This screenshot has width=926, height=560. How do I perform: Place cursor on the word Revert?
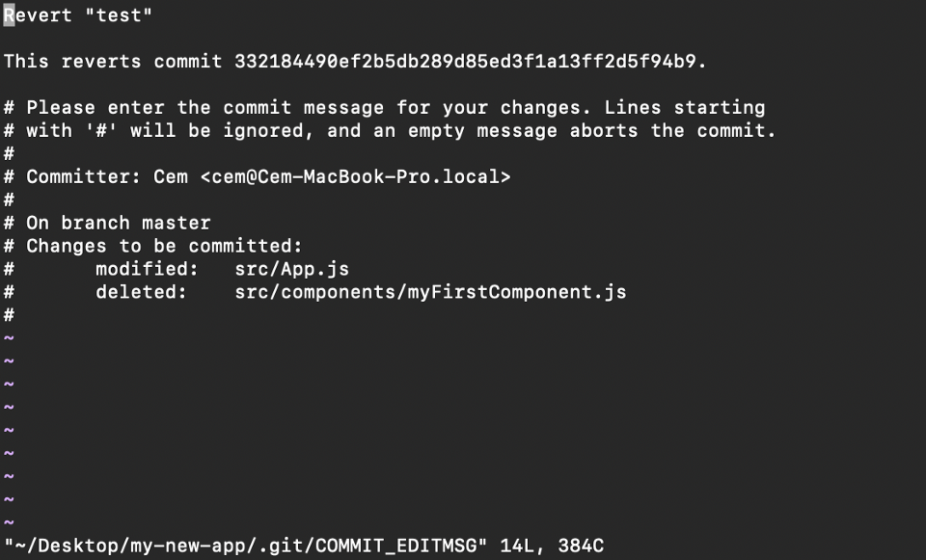(38, 15)
